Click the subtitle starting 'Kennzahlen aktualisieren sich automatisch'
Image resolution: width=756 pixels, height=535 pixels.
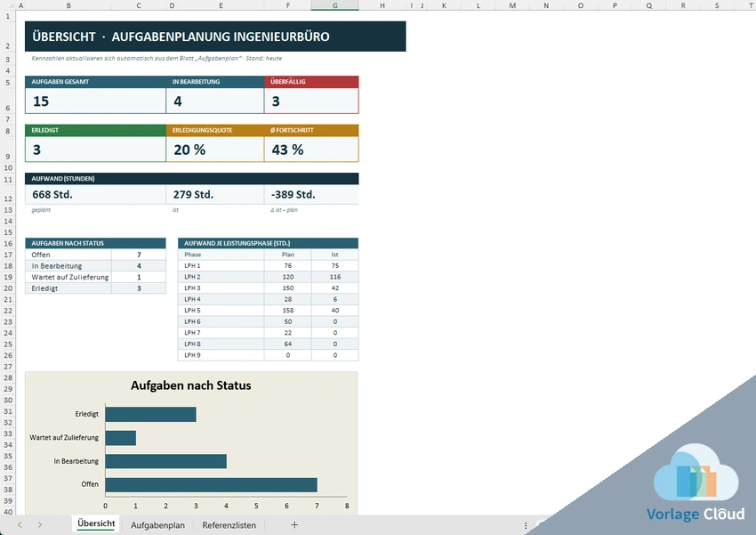click(x=157, y=59)
